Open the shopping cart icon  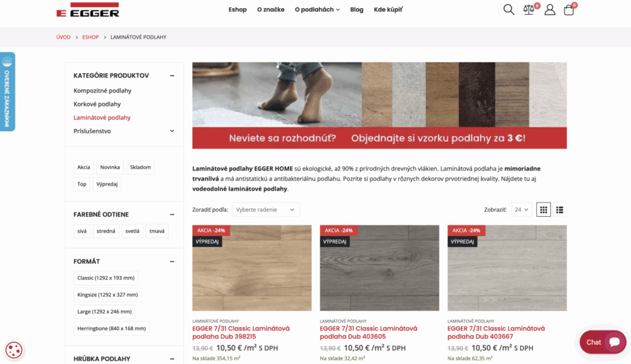(569, 10)
